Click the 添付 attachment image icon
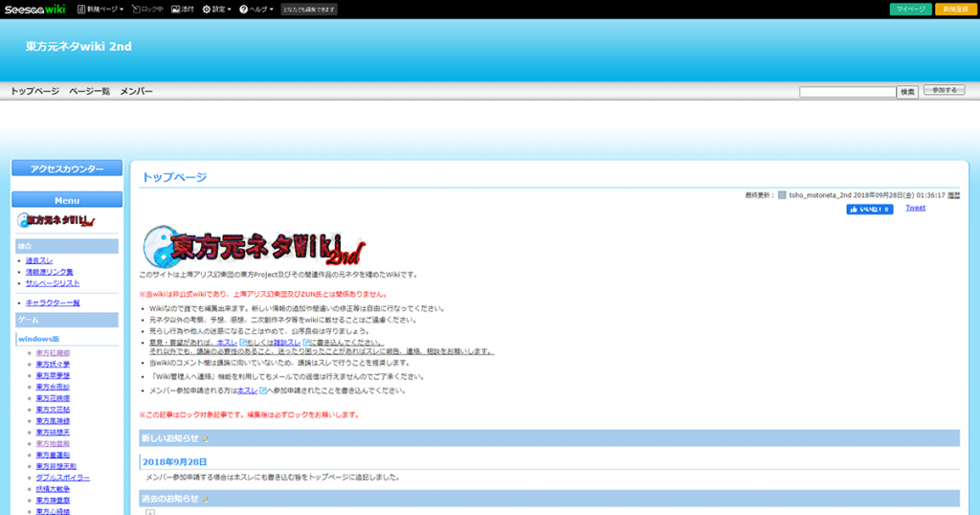Viewport: 980px width, 515px height. point(175,9)
